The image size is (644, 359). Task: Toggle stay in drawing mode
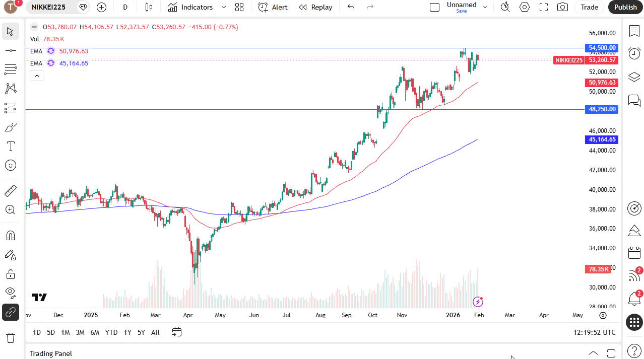coord(10,255)
